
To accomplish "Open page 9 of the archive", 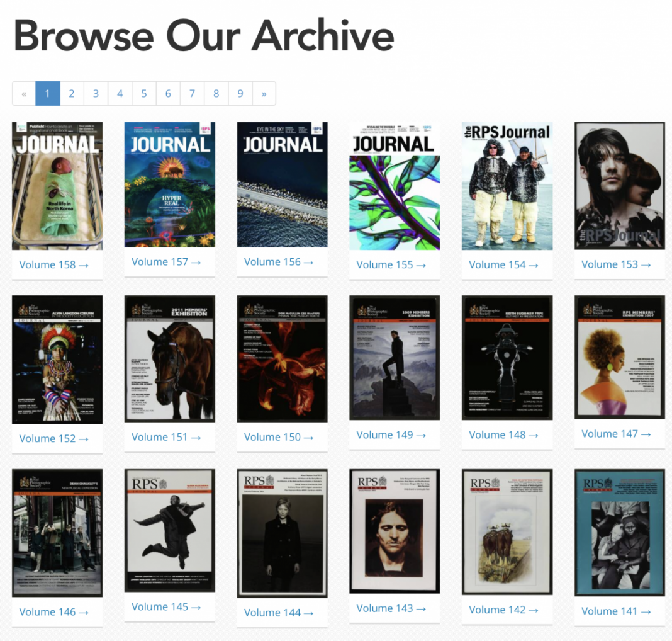I will coord(240,94).
